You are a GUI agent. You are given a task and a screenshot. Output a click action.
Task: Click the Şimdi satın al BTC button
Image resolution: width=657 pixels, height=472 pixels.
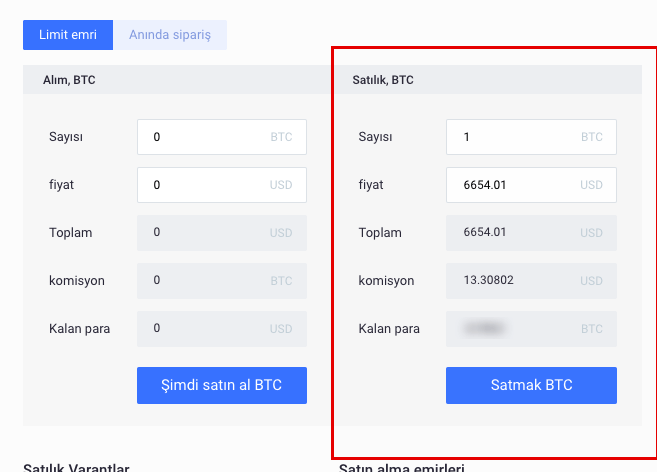[x=222, y=385]
